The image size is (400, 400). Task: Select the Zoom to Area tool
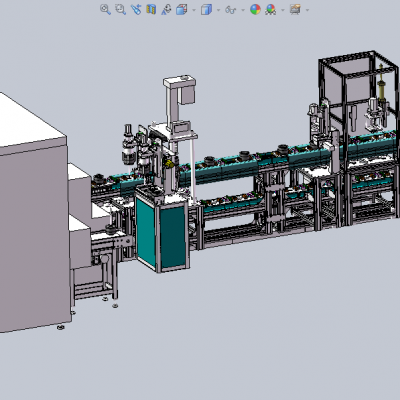point(120,9)
